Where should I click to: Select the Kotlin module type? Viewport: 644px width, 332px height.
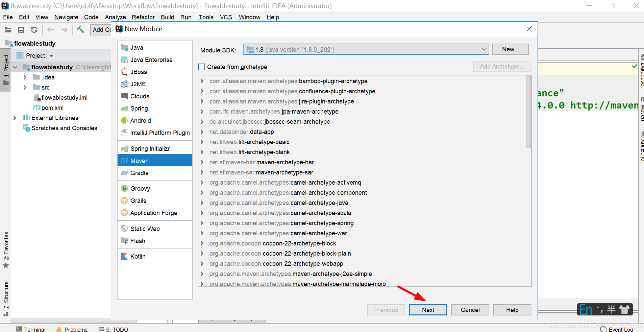click(155, 257)
